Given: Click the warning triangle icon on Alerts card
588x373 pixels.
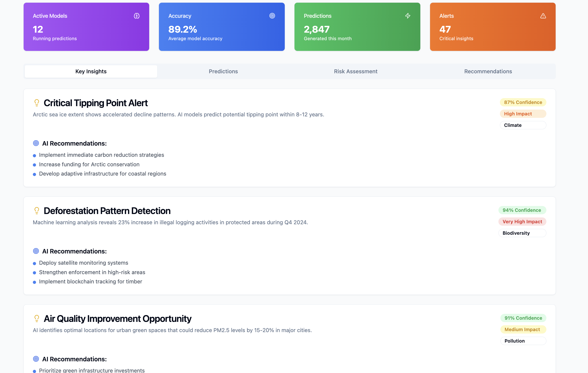Looking at the screenshot, I should click(x=543, y=16).
